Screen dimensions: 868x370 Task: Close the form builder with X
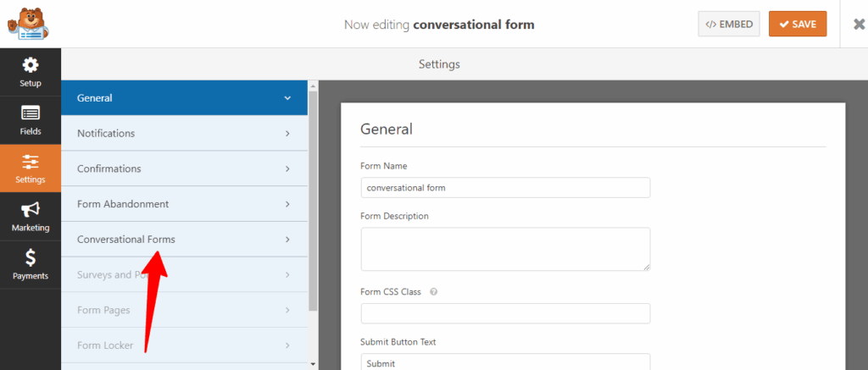860,25
